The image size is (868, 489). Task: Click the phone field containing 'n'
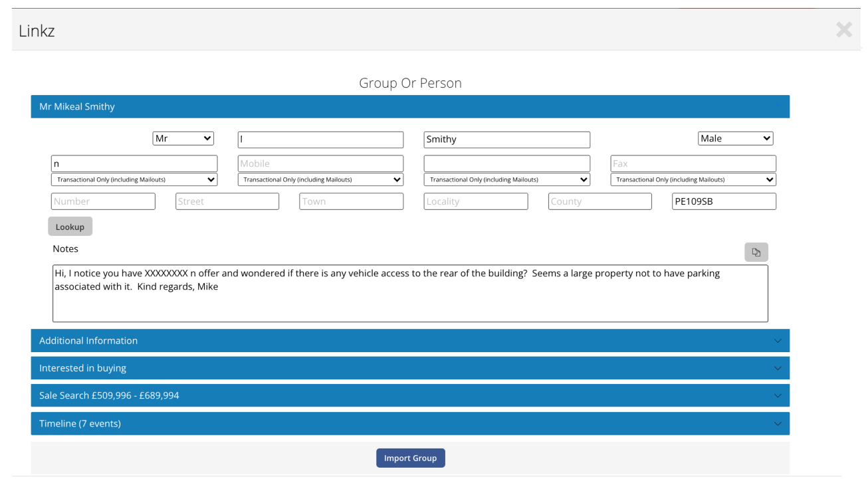[134, 163]
